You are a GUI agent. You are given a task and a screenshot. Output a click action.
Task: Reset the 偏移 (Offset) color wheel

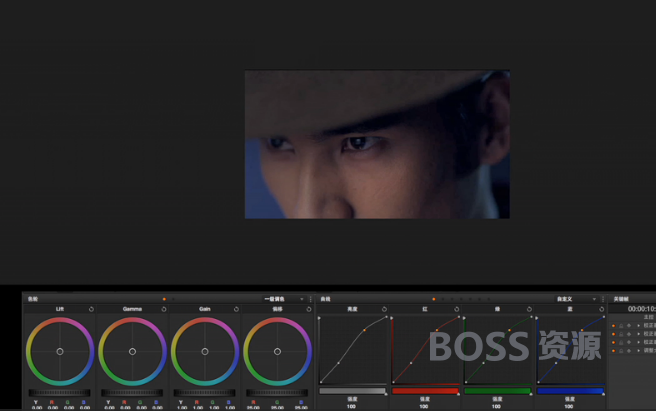(x=309, y=309)
